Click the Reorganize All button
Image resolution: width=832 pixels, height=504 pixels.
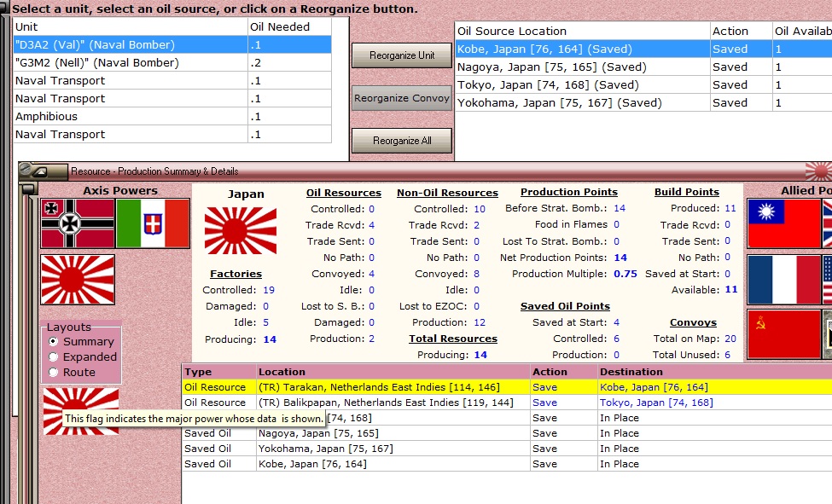click(402, 141)
